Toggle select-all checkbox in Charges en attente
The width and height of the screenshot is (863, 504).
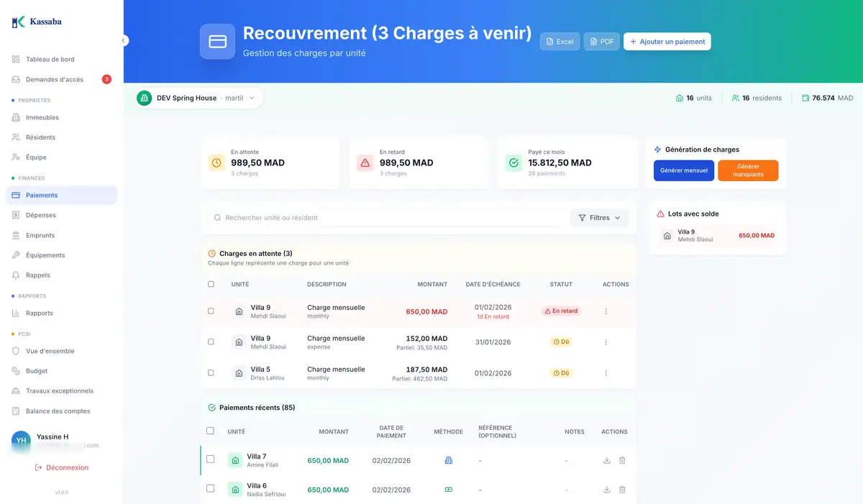tap(211, 284)
